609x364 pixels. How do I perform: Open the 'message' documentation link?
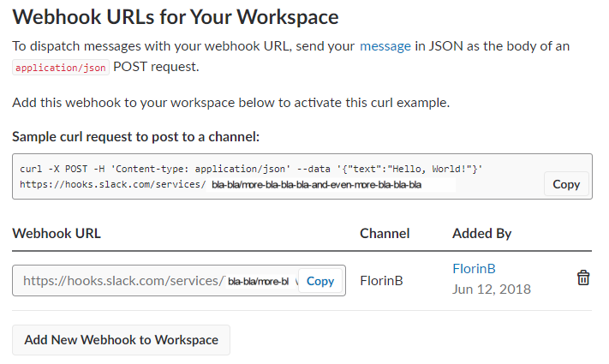[x=385, y=46]
